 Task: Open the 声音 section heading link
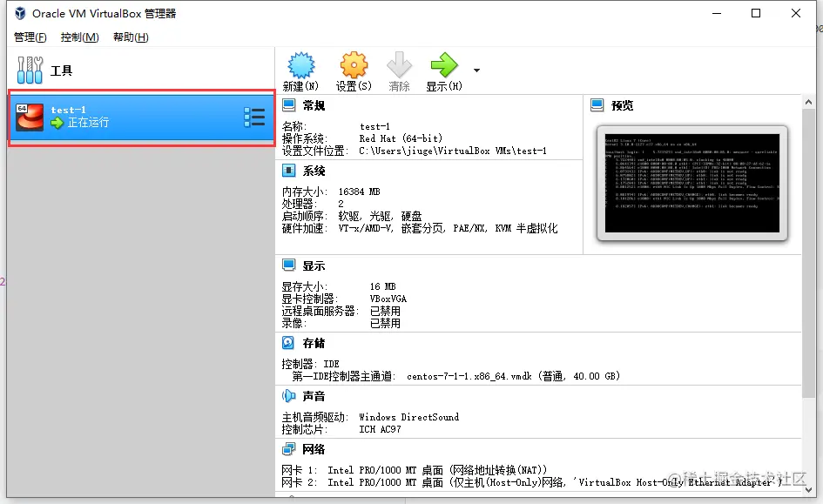click(314, 396)
